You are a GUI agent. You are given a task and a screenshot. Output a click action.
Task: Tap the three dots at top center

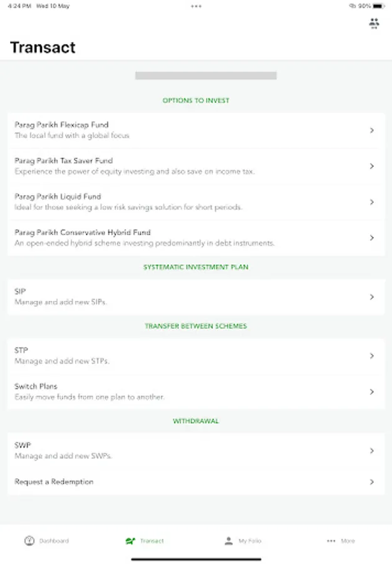(196, 6)
